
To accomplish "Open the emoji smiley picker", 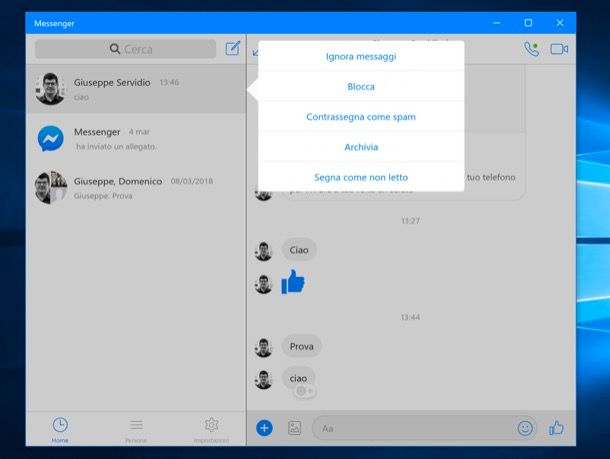I will pyautogui.click(x=525, y=428).
